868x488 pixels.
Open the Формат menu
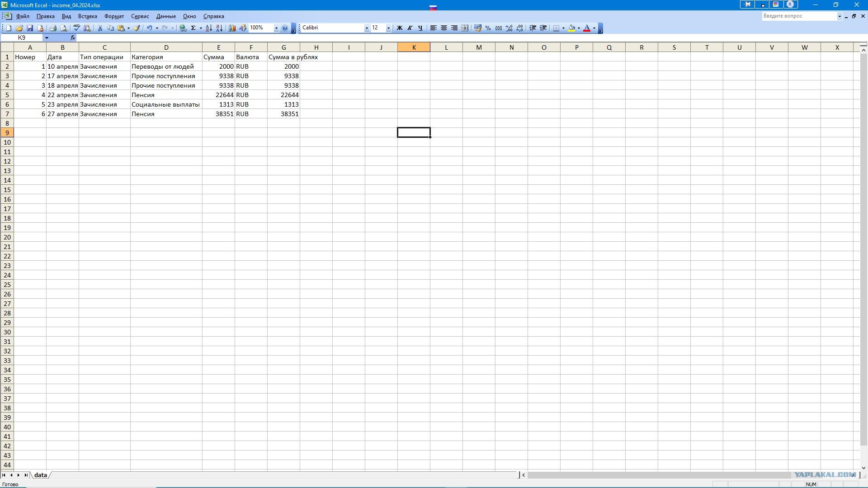114,16
